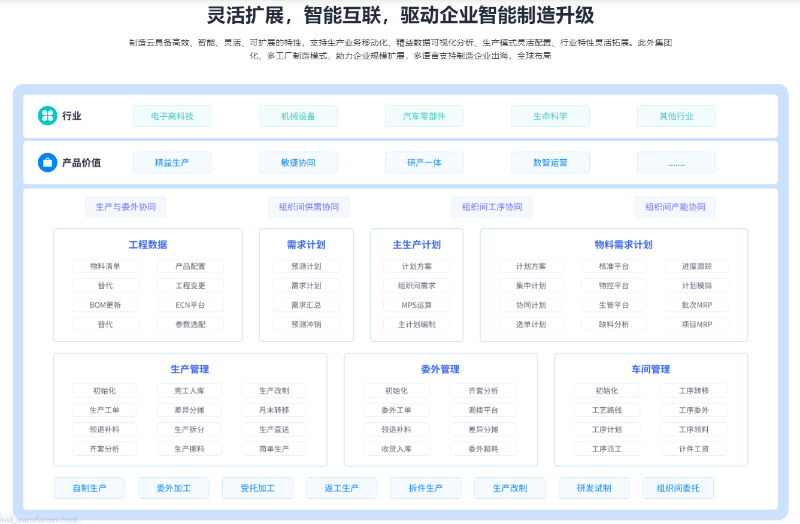Viewport: 800px width, 524px height.
Task: Select 收货入库 item
Action: pos(396,449)
